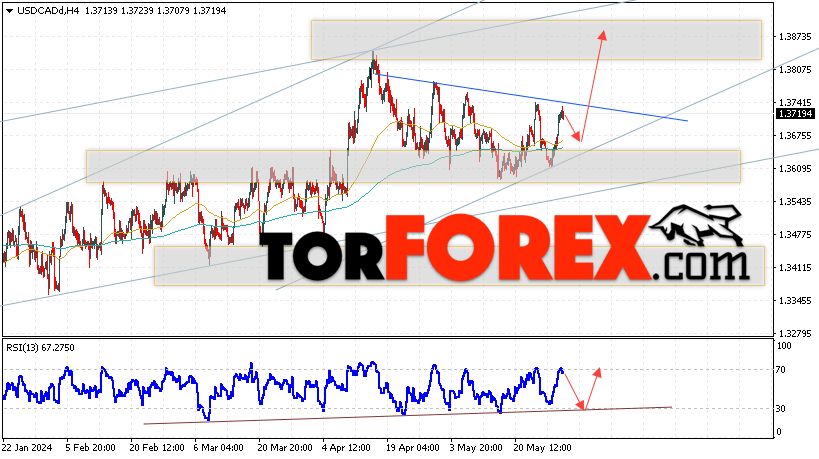819x459 pixels.
Task: Click the 20 Mar 20:00 time label
Action: pos(285,448)
